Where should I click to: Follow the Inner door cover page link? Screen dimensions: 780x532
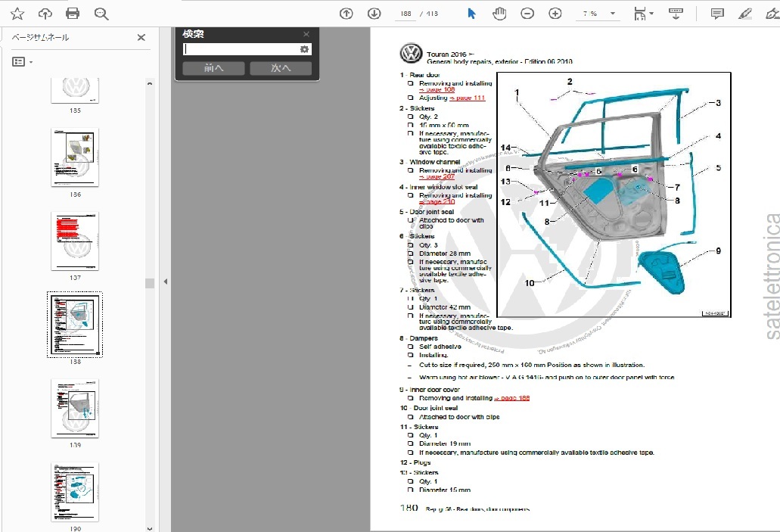tap(512, 397)
